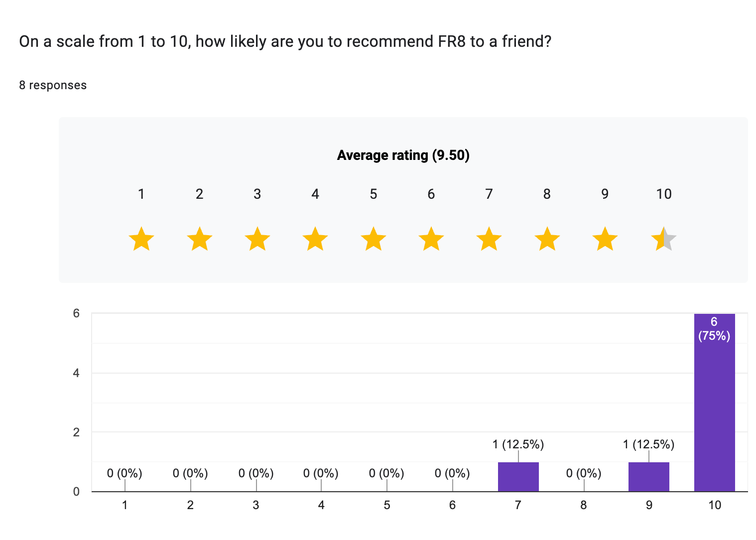Click the star under number 9
The image size is (756, 540).
tap(605, 239)
